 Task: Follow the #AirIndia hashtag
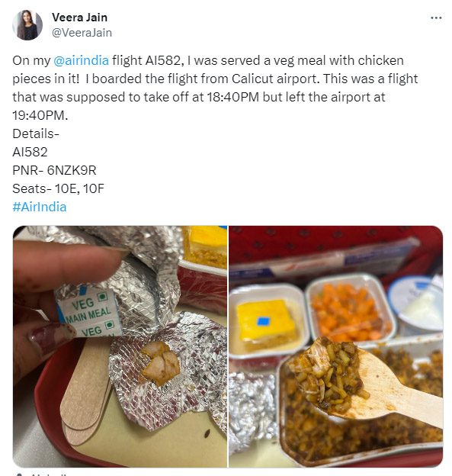pos(40,207)
